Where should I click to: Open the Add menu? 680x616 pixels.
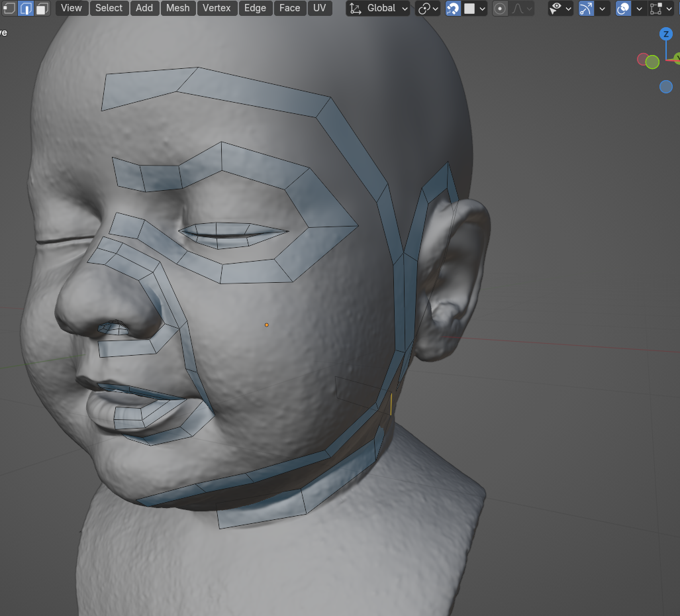click(x=144, y=9)
